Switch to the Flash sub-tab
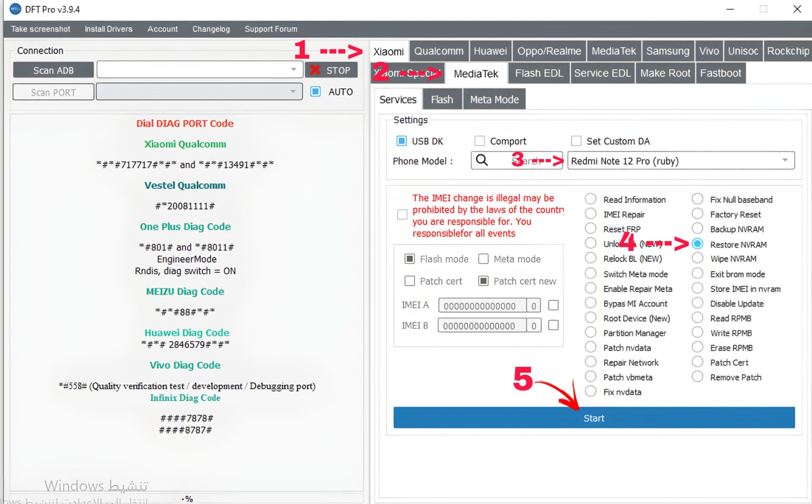Viewport: 812px width, 504px height. pos(442,99)
